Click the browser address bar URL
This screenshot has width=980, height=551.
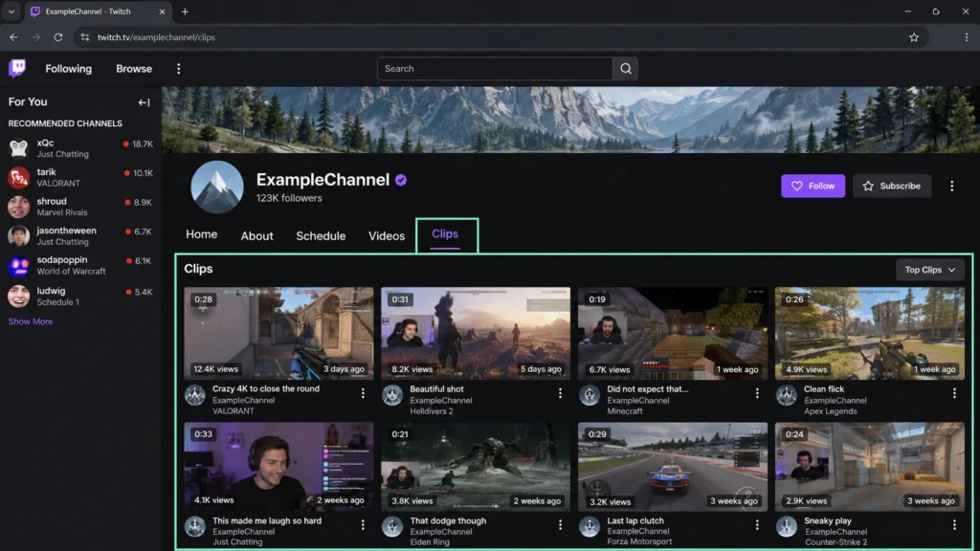pos(156,37)
